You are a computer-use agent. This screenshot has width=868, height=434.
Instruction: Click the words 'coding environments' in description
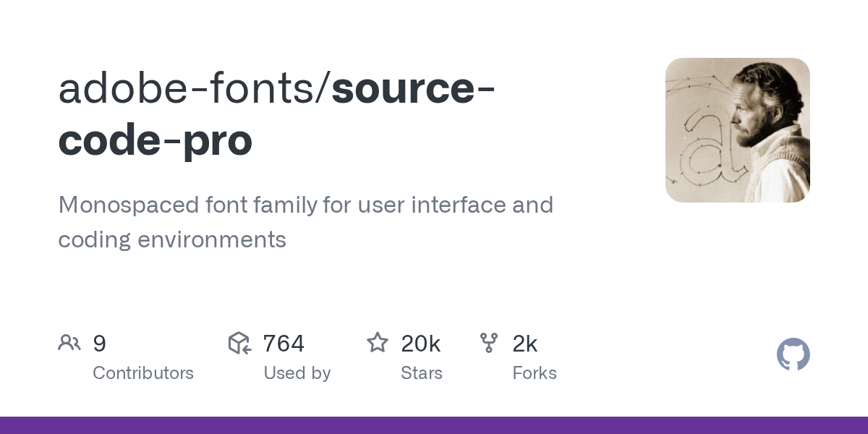pyautogui.click(x=172, y=239)
